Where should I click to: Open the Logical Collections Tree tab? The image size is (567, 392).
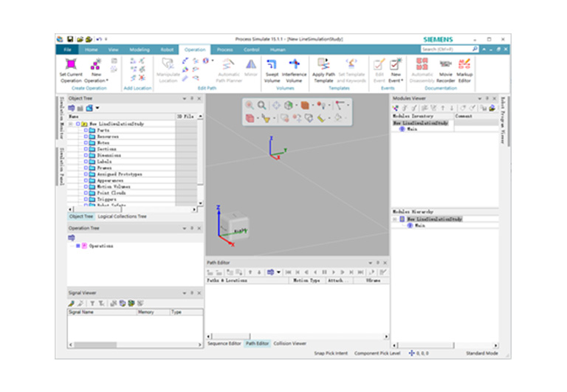click(x=122, y=216)
